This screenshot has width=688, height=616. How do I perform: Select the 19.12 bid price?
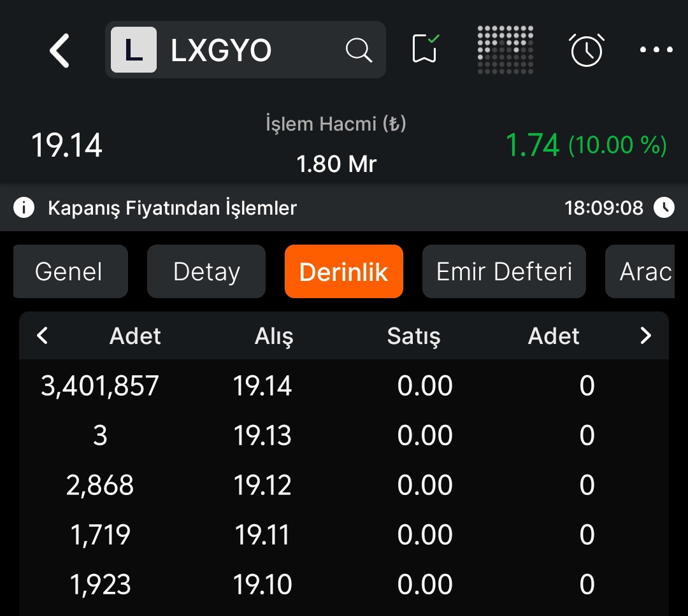(262, 485)
